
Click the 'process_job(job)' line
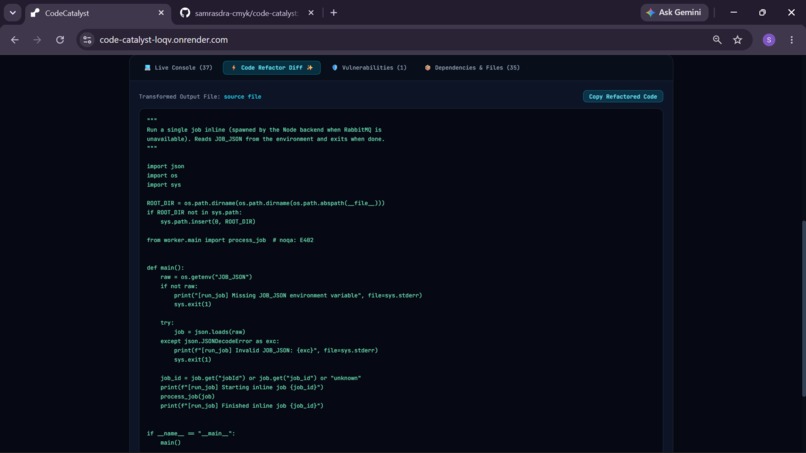click(188, 396)
